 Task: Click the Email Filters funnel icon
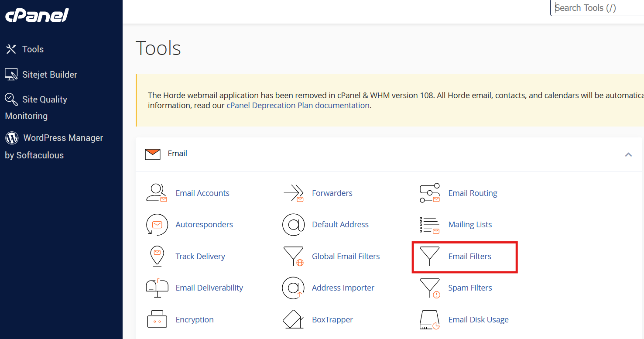429,256
